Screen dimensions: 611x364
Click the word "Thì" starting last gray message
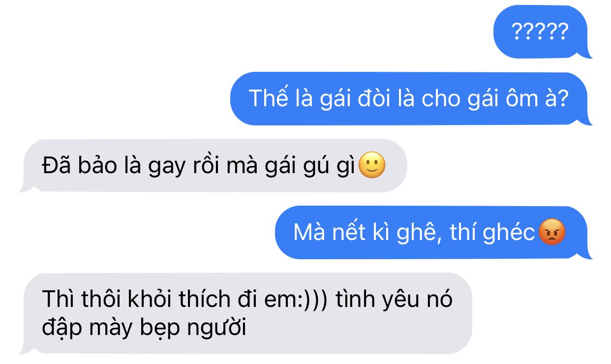click(57, 299)
